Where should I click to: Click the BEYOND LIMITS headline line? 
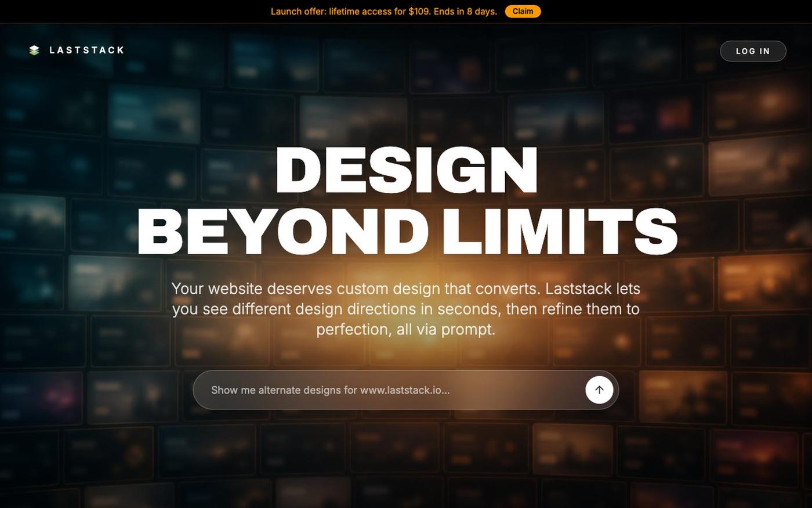point(407,232)
